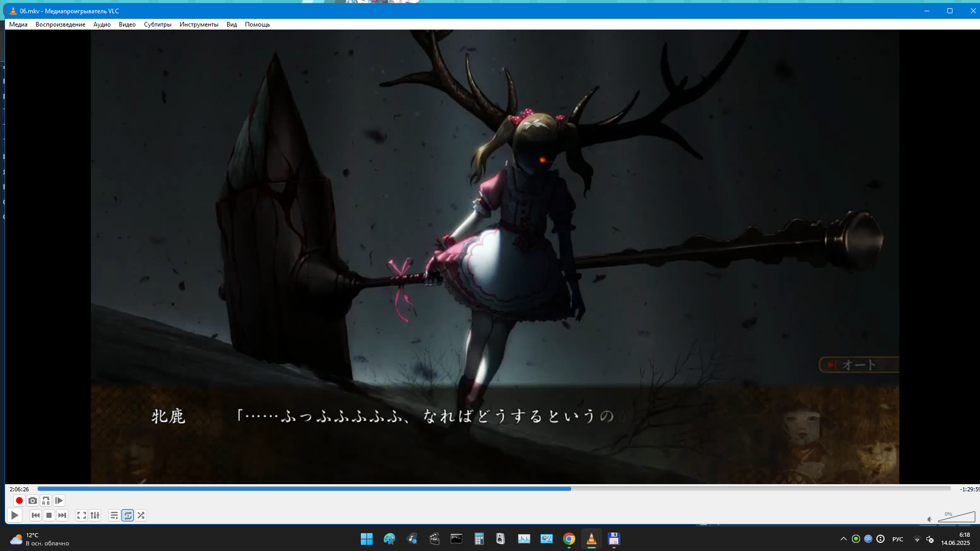Take a snapshot with the camera icon
Viewport: 980px width, 551px height.
(x=33, y=500)
